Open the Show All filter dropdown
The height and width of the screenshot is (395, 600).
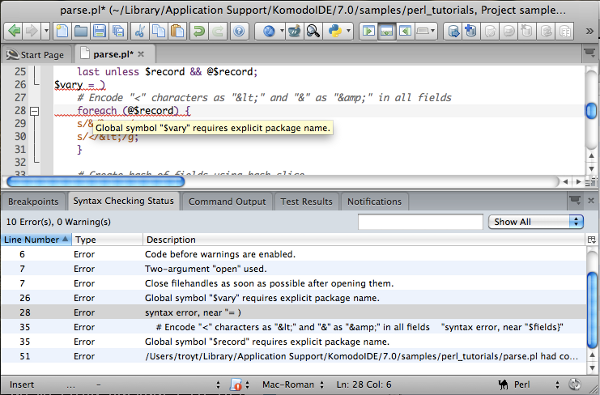coord(536,222)
